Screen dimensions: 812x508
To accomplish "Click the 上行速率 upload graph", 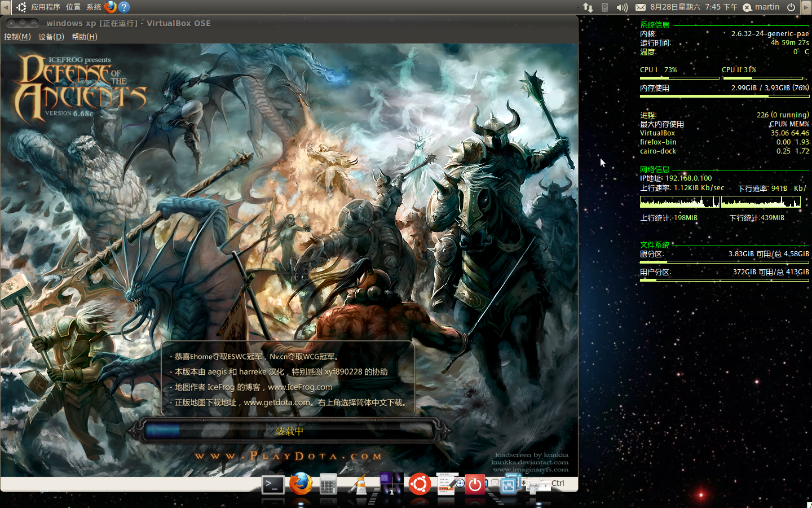I will 679,202.
